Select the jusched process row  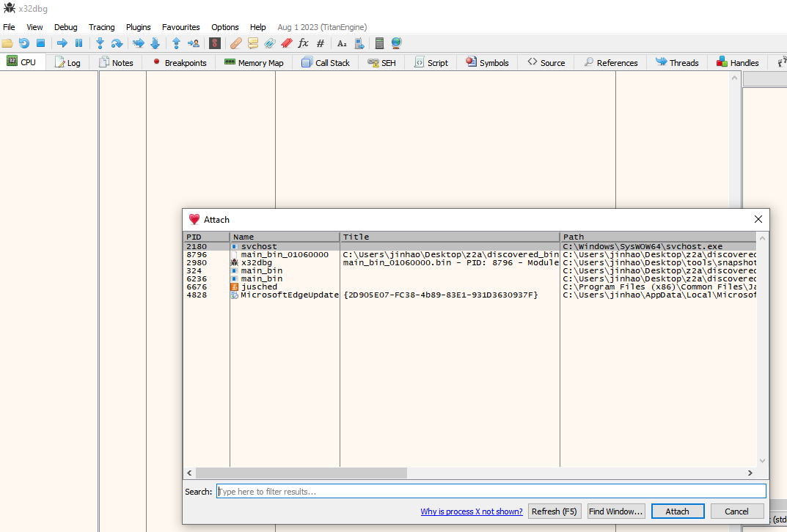259,287
